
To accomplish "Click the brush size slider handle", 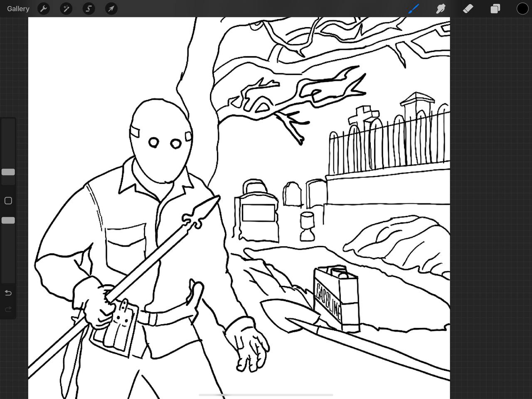I will (8, 172).
